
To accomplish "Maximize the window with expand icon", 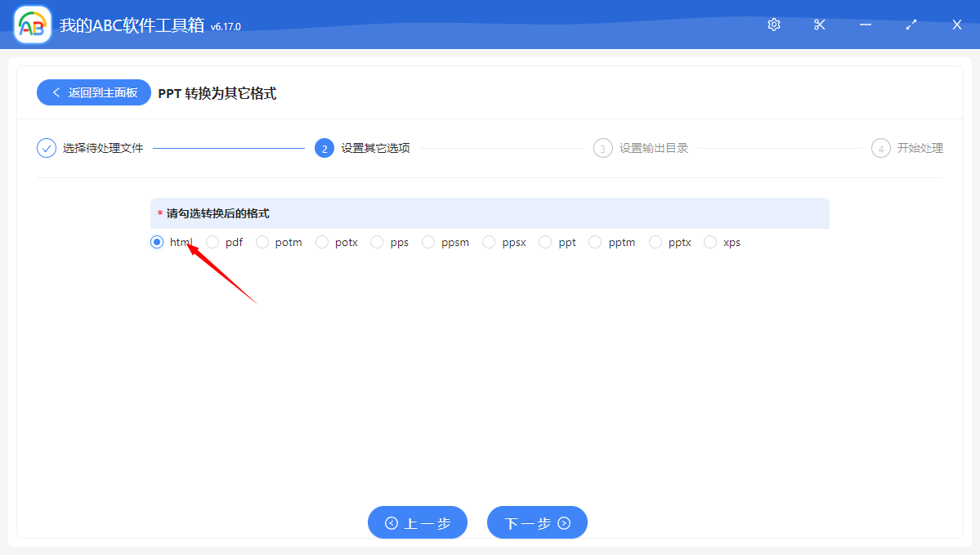I will tap(911, 25).
